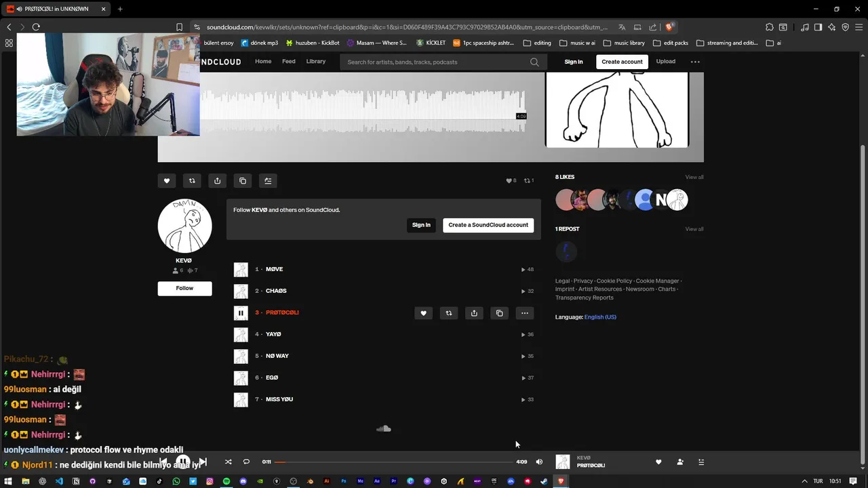This screenshot has width=868, height=488.
Task: Add the playlist to Next up queue
Action: tap(268, 181)
